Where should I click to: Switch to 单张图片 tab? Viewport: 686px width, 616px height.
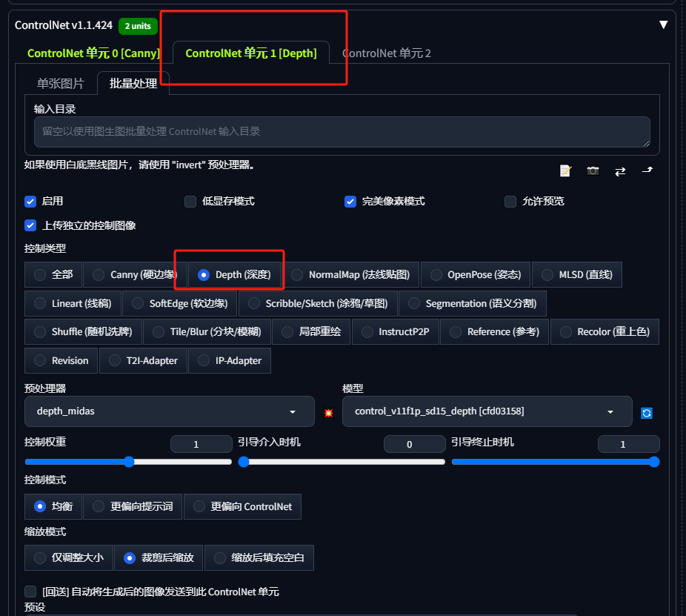(60, 83)
